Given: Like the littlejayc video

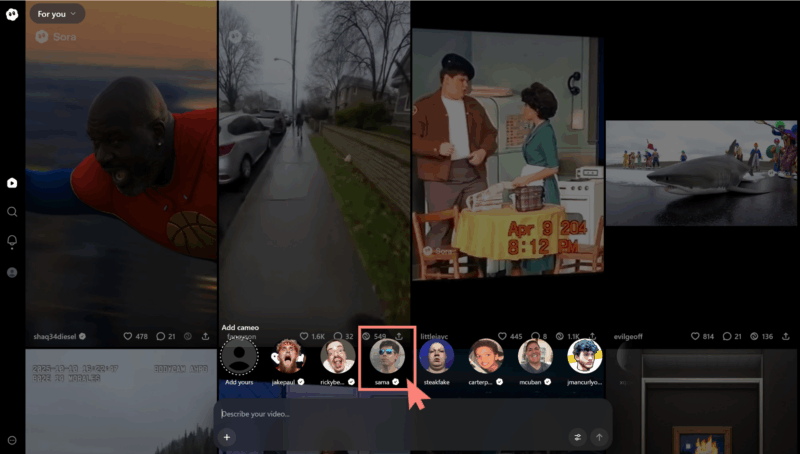Looking at the screenshot, I should click(x=504, y=337).
